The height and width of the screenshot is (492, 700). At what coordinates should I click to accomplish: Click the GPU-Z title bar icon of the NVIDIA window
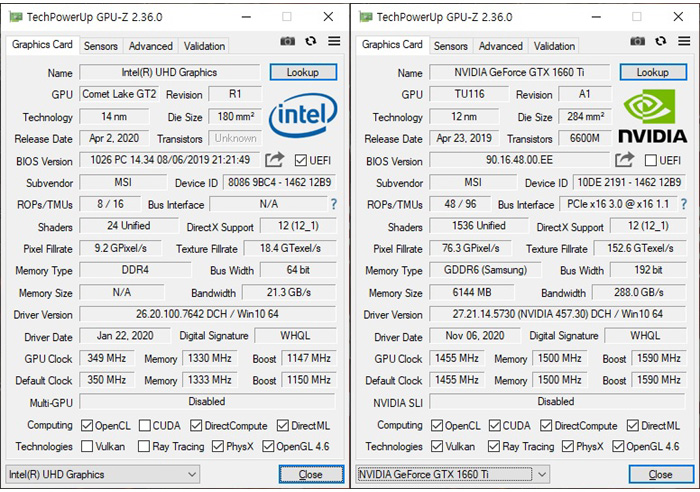(366, 17)
